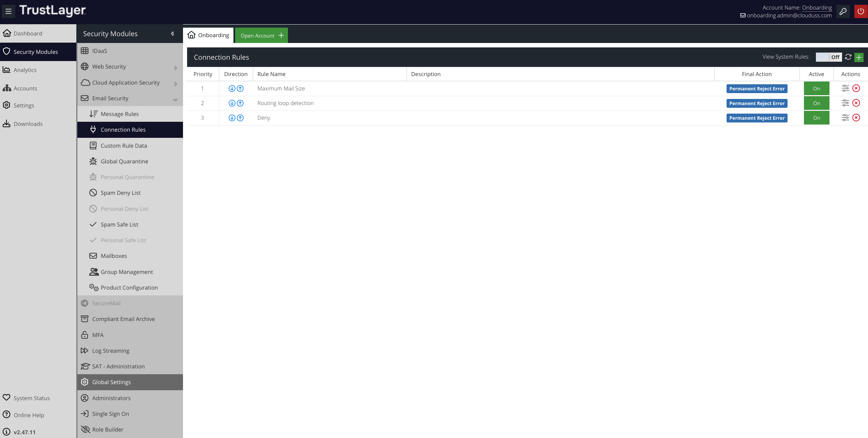Sort by Priority column header
Viewport: 868px width, 438px height.
tap(203, 74)
